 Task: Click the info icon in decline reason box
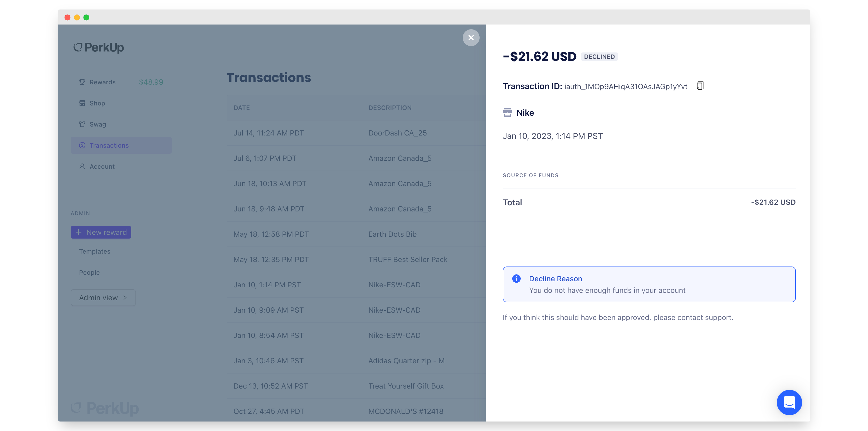tap(516, 279)
